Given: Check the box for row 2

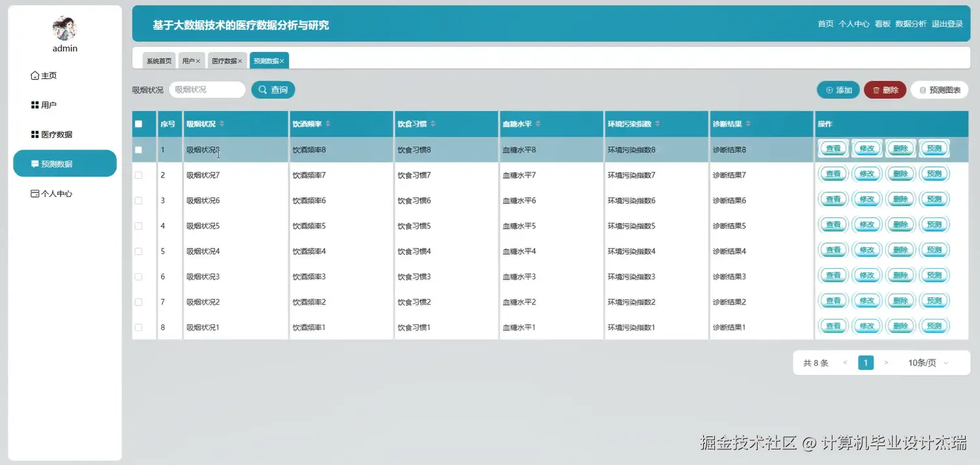Looking at the screenshot, I should point(138,176).
